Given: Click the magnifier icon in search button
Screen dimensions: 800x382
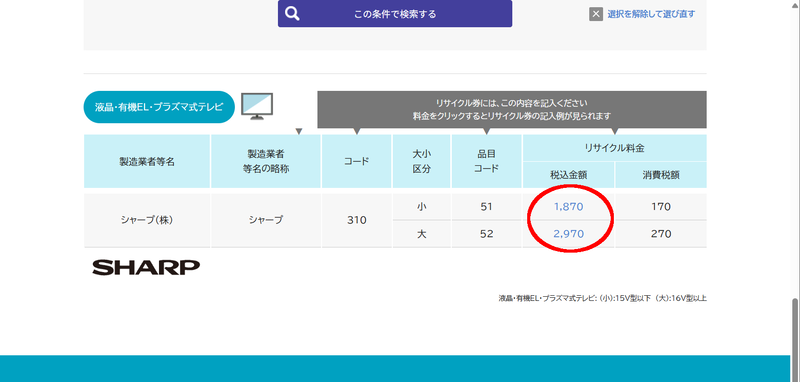Looking at the screenshot, I should pos(292,14).
